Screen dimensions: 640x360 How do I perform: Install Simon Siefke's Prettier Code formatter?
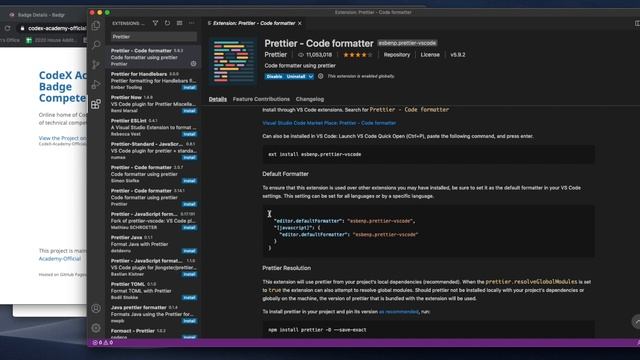pos(189,181)
